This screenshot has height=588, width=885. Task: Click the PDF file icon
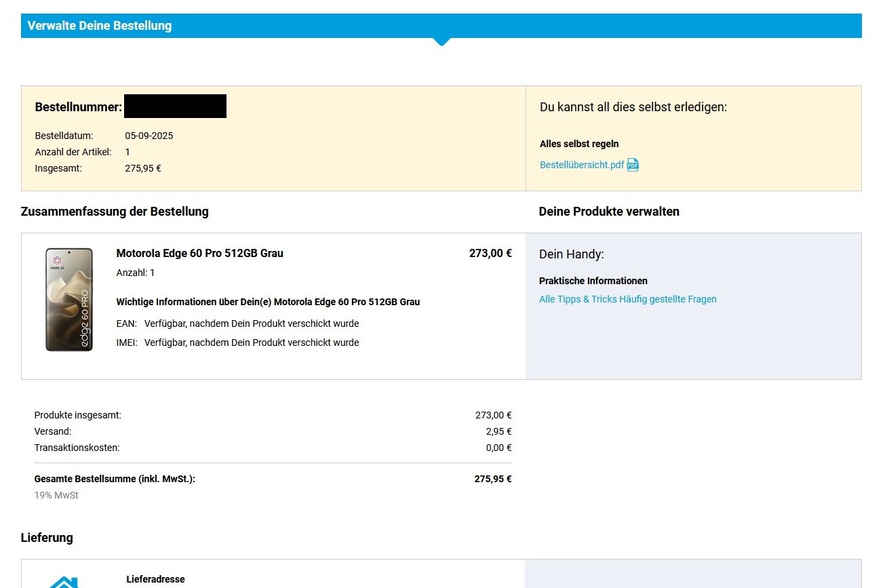pyautogui.click(x=633, y=165)
